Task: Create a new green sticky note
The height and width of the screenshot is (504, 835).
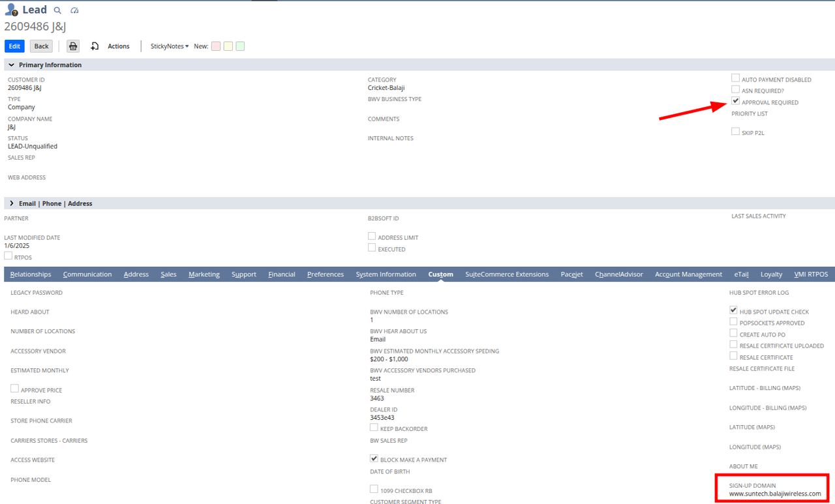Action: point(240,46)
